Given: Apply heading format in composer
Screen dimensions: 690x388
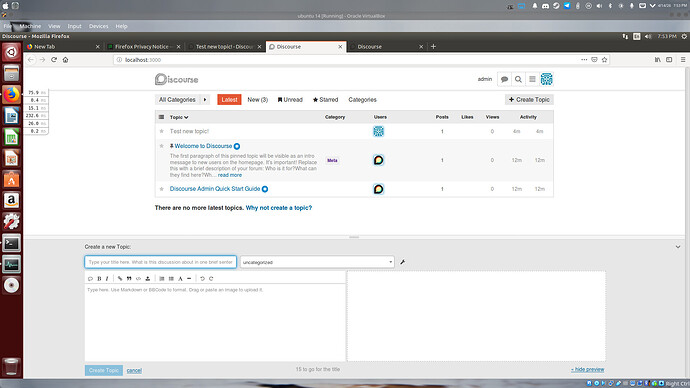Looking at the screenshot, I should pyautogui.click(x=180, y=278).
